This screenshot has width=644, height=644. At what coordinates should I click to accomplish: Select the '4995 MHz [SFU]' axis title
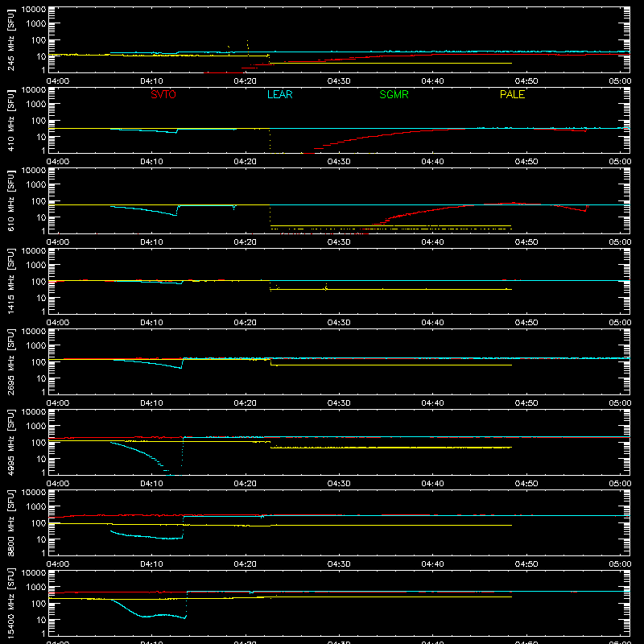(10, 442)
